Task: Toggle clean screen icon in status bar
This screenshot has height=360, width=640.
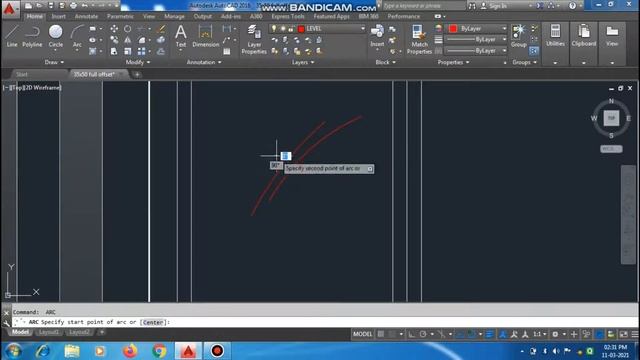Action: (x=623, y=334)
